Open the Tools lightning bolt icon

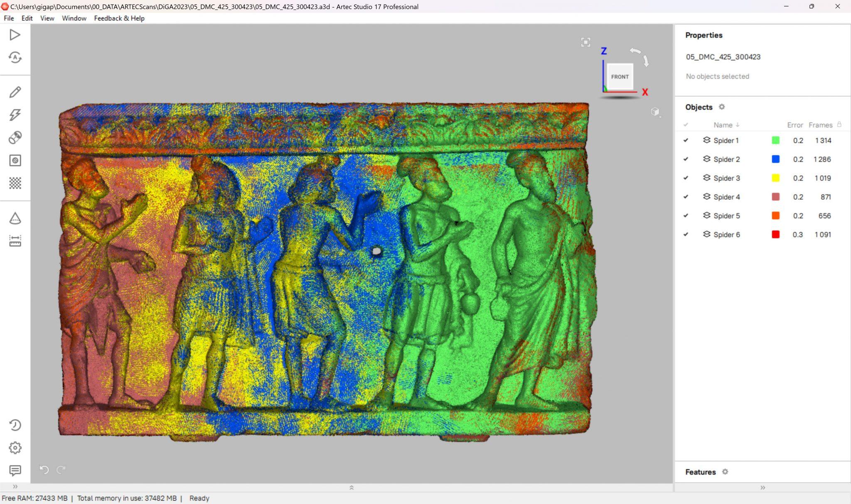point(15,115)
